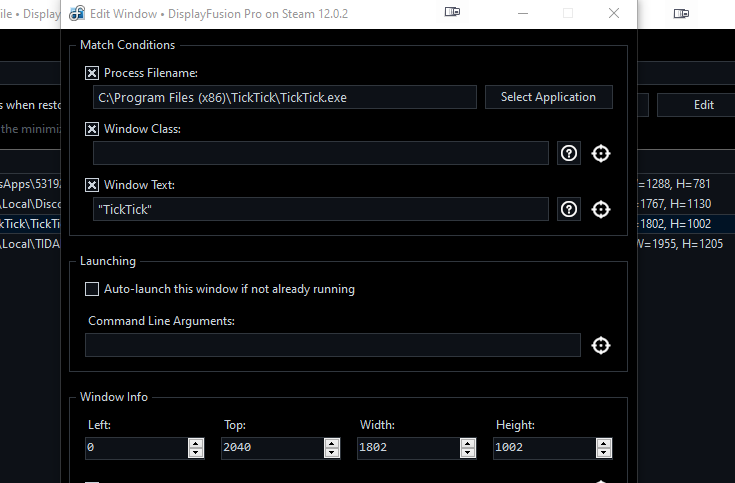Screen dimensions: 735x483
Task: Click the monitor button in the background window's title bar
Action: click(x=681, y=14)
